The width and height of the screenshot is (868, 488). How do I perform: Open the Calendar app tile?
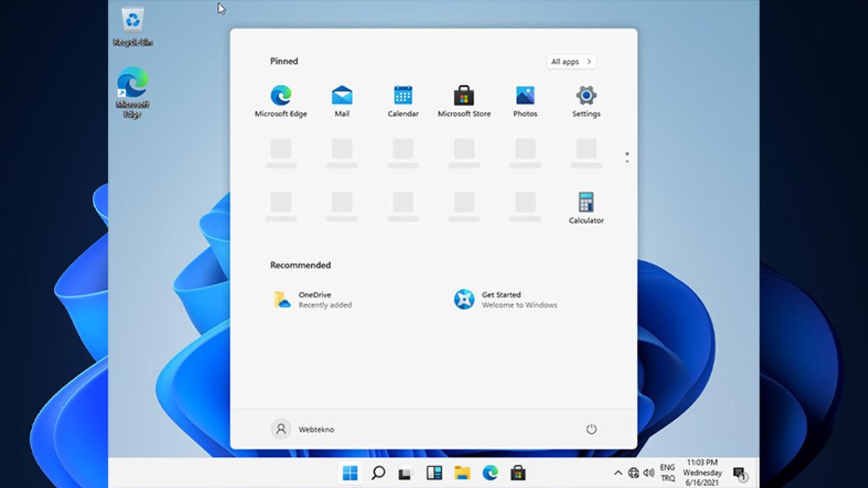click(403, 96)
